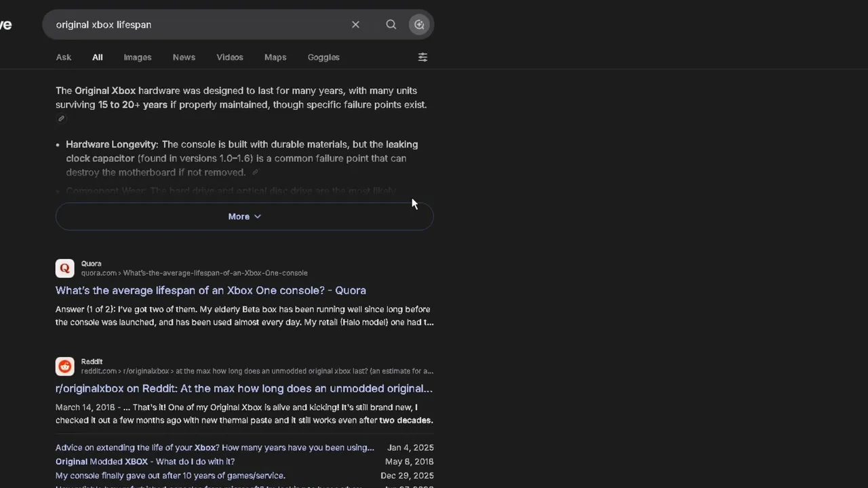The width and height of the screenshot is (868, 488).
Task: Click the summary sentence 'The Original Xbox hardware'
Action: tap(241, 98)
